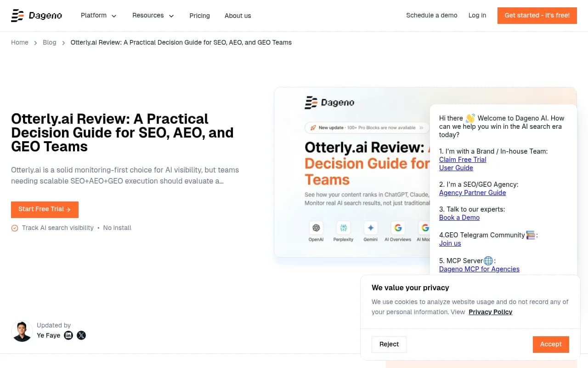This screenshot has width=588, height=368.
Task: Open the Pricing page
Action: (x=199, y=16)
